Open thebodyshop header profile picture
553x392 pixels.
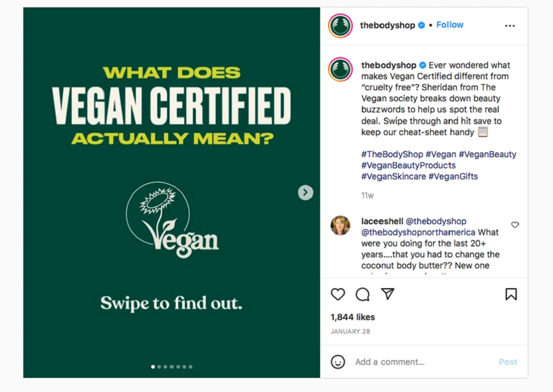[x=340, y=26]
